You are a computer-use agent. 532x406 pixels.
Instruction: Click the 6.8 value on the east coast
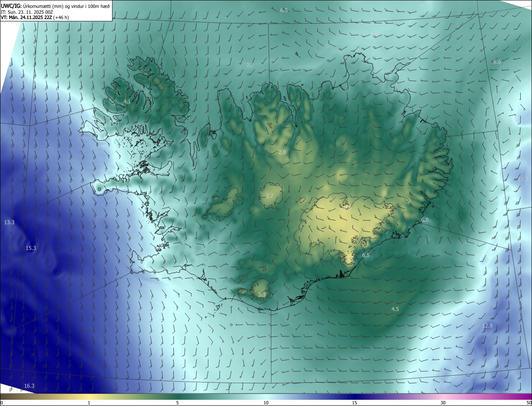[425, 220]
